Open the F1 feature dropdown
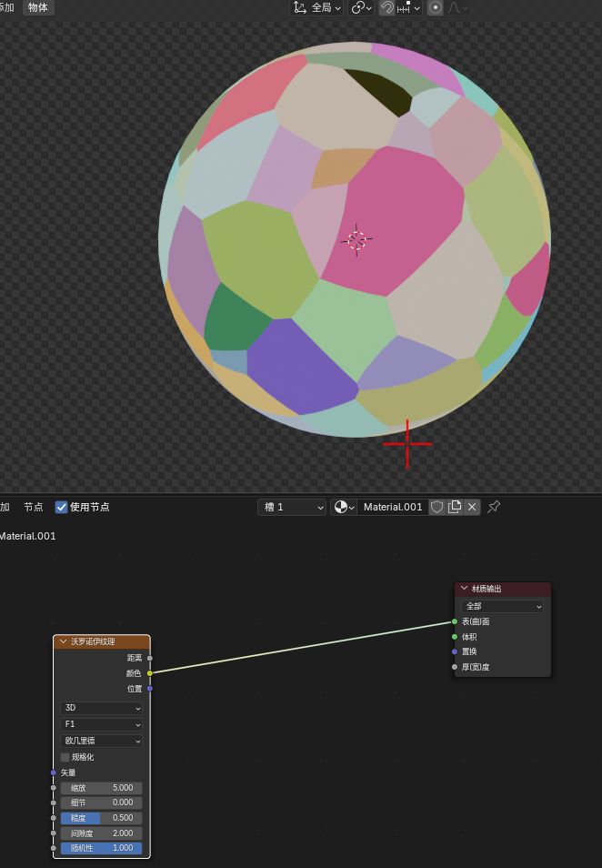The height and width of the screenshot is (868, 602). click(x=102, y=724)
